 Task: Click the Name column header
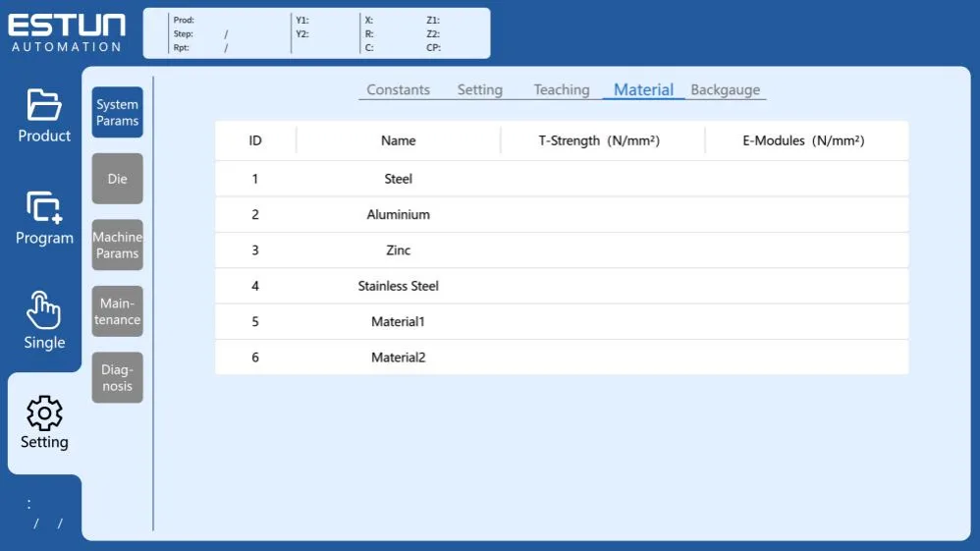coord(398,140)
